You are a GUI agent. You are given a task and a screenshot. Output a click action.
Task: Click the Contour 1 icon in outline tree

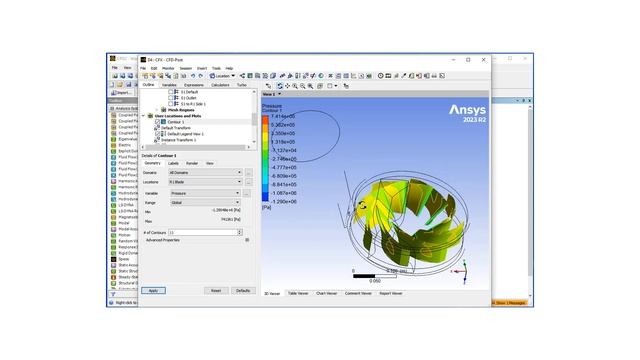pos(163,122)
